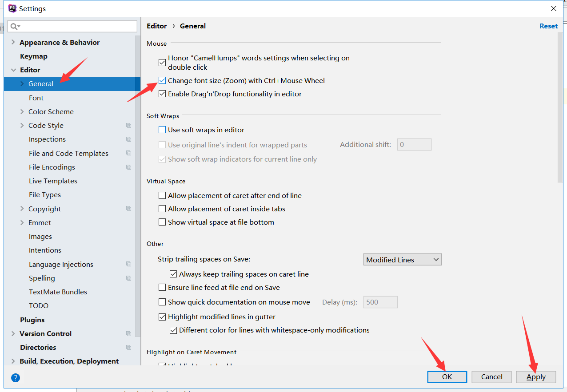Open the Intentions settings page

[45, 250]
